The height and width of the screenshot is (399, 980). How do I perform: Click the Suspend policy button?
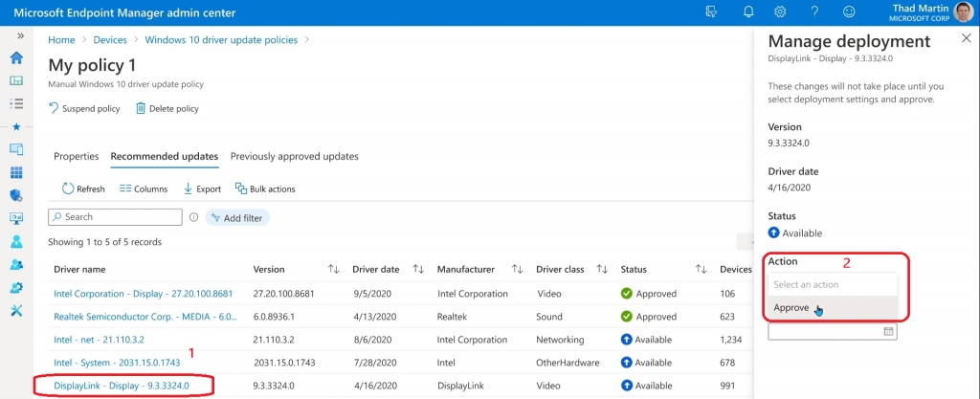[84, 109]
